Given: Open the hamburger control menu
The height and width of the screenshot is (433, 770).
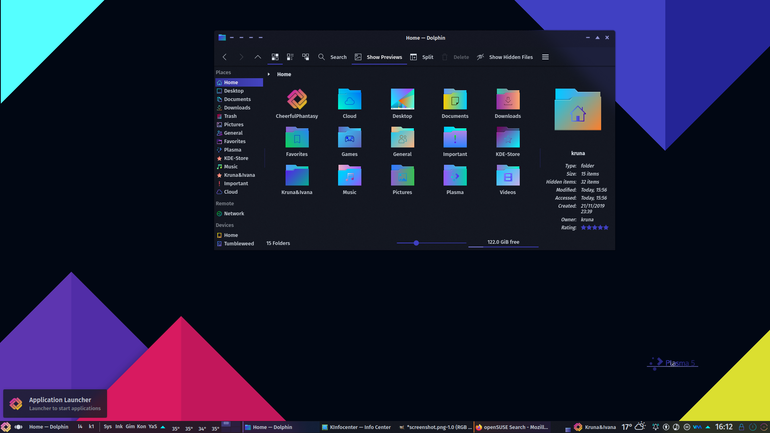Looking at the screenshot, I should click(545, 57).
